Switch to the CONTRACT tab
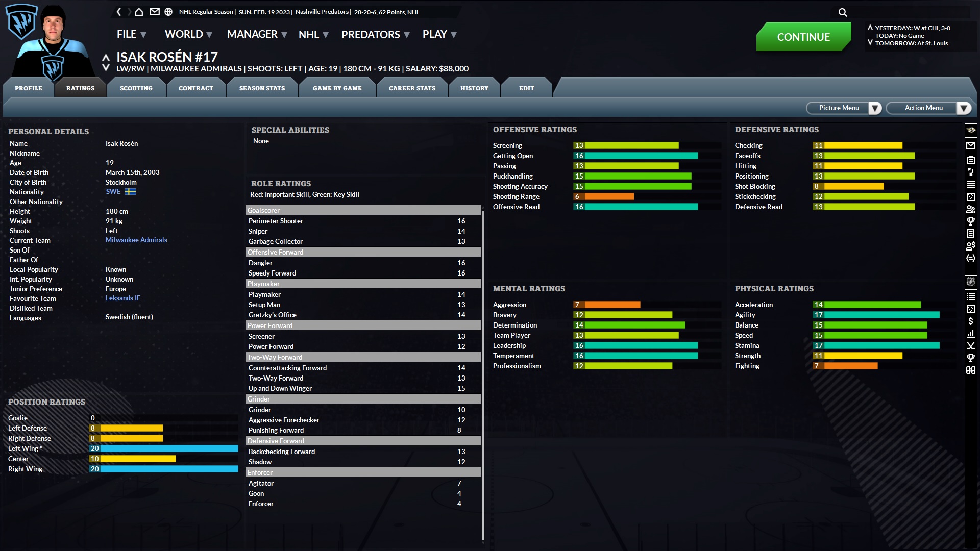 tap(195, 88)
